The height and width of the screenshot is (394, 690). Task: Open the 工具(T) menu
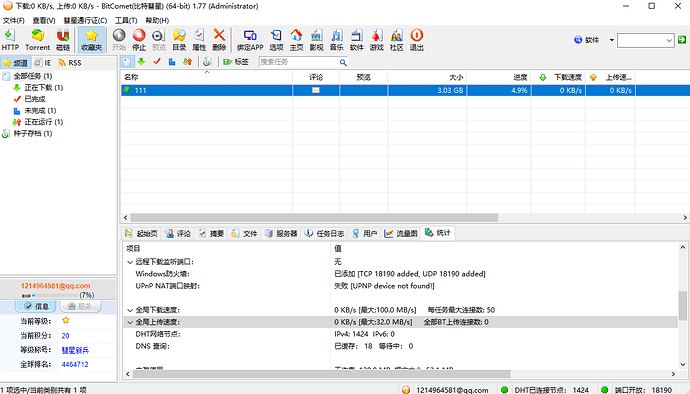pyautogui.click(x=126, y=20)
